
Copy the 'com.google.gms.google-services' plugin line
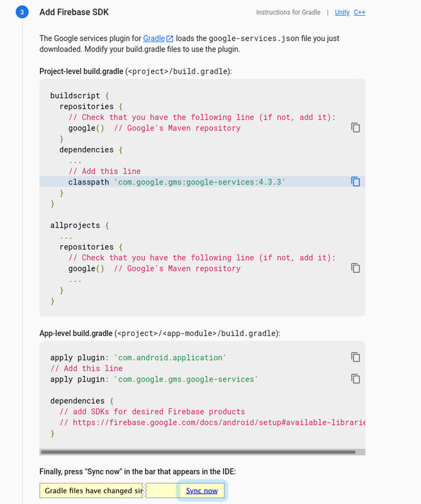point(355,379)
